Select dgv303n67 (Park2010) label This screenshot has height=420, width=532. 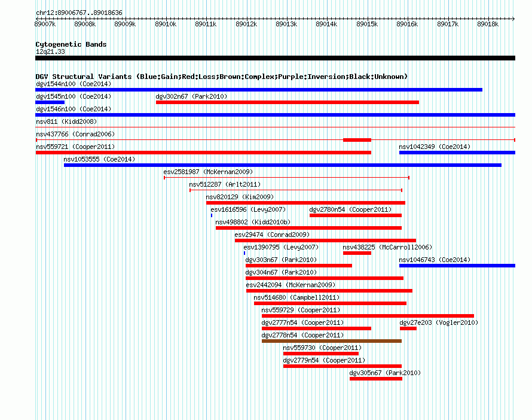(x=281, y=260)
